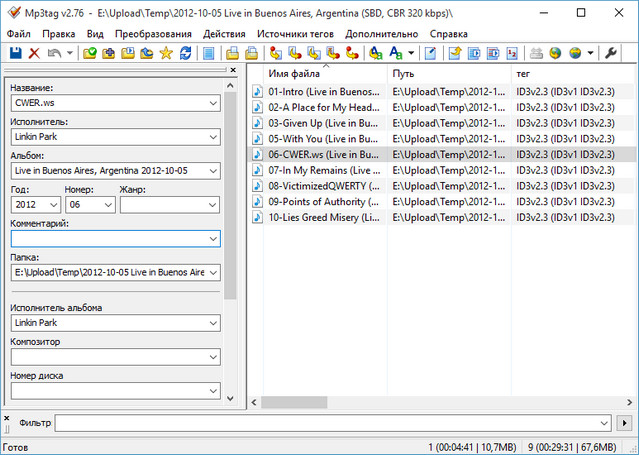Open the Дополнительно menu
The width and height of the screenshot is (639, 455).
coord(381,34)
